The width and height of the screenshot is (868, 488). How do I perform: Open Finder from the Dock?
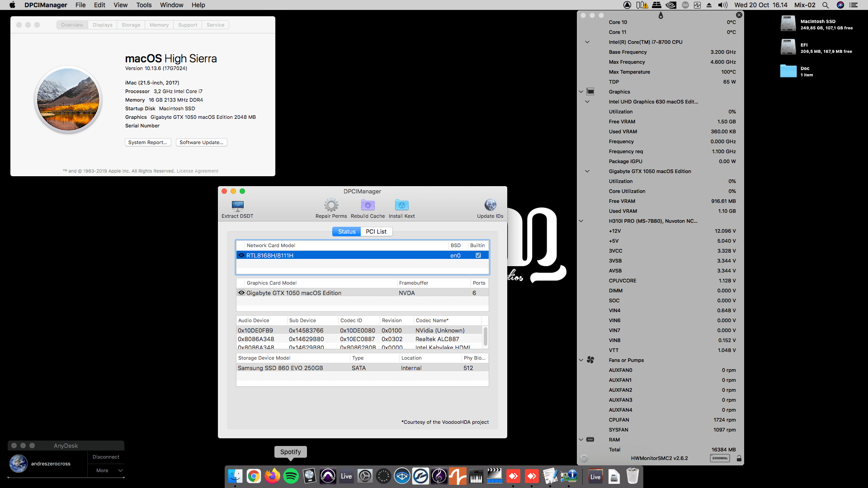click(235, 476)
